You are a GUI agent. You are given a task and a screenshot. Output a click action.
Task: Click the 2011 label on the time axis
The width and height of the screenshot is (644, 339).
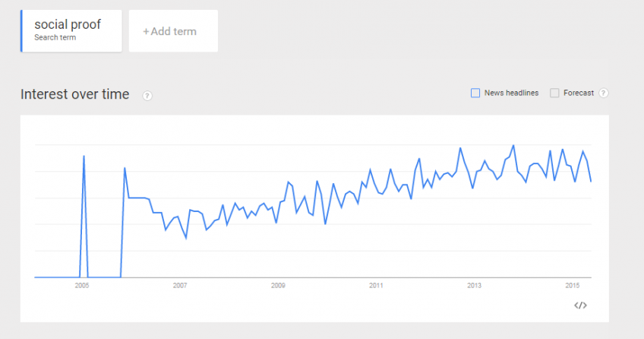click(376, 286)
